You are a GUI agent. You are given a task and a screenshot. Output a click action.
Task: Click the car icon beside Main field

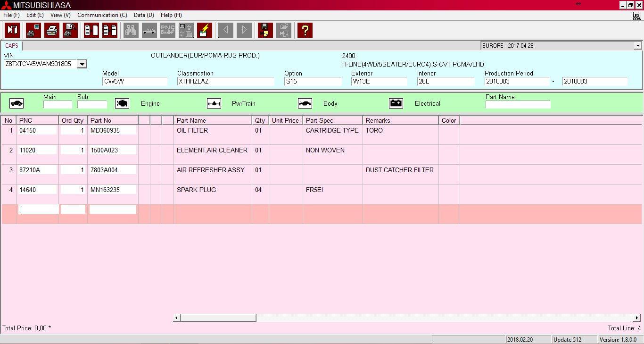(x=17, y=103)
